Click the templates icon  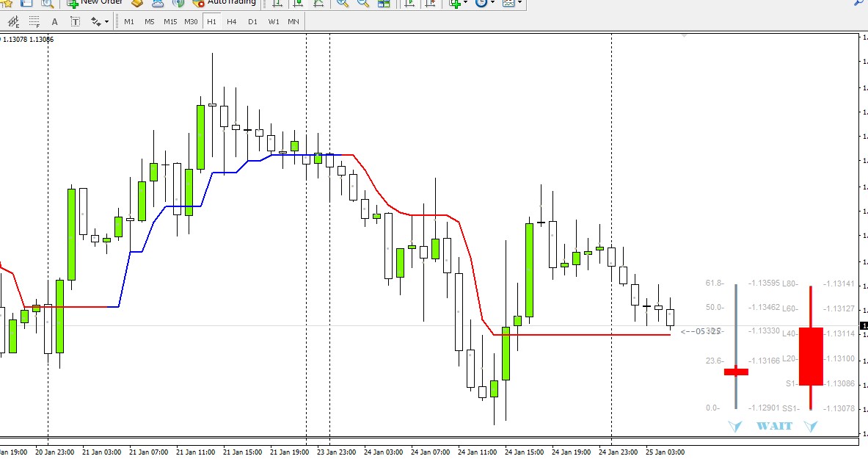(x=508, y=3)
